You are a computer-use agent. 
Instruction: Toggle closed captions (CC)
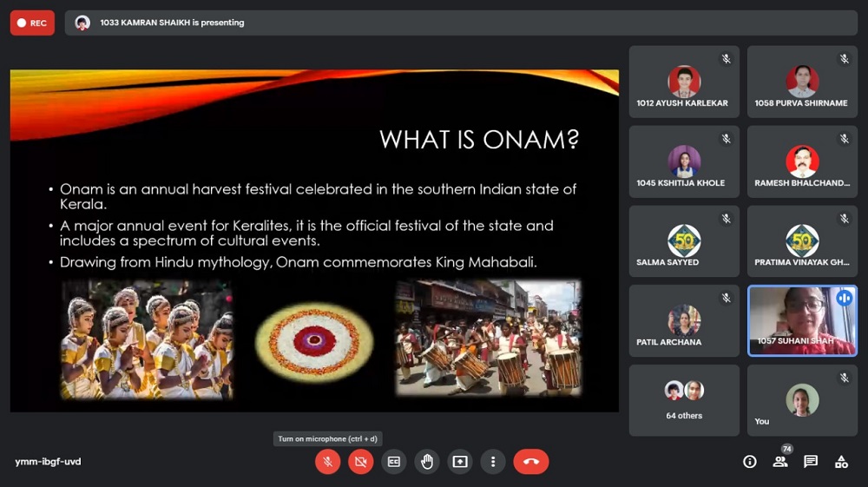(393, 462)
